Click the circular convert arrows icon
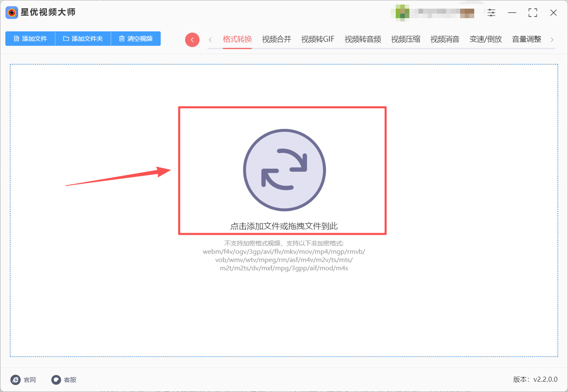This screenshot has height=392, width=568. point(284,170)
